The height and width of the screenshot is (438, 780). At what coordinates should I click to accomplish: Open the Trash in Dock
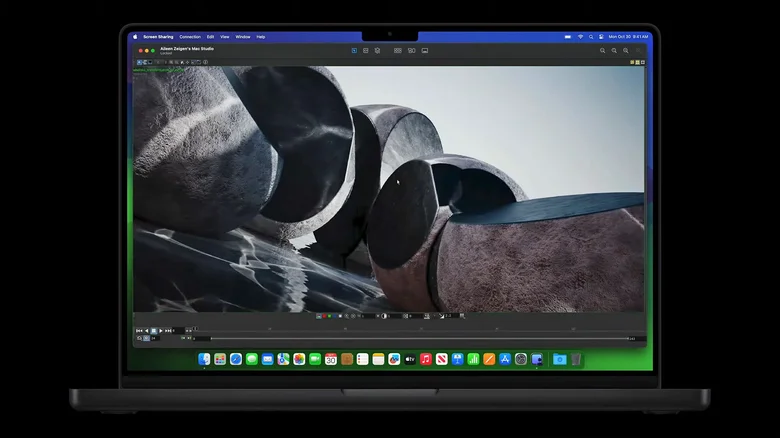[x=576, y=359]
